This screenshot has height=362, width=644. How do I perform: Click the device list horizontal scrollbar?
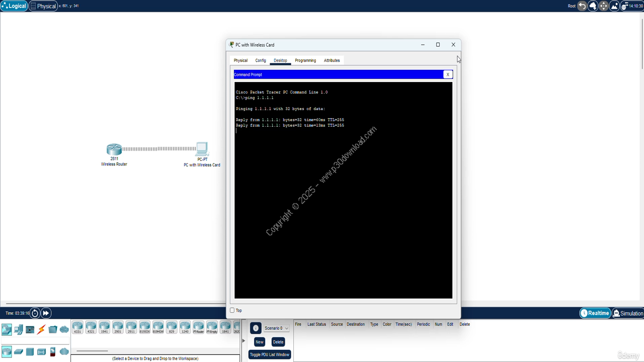point(92,351)
